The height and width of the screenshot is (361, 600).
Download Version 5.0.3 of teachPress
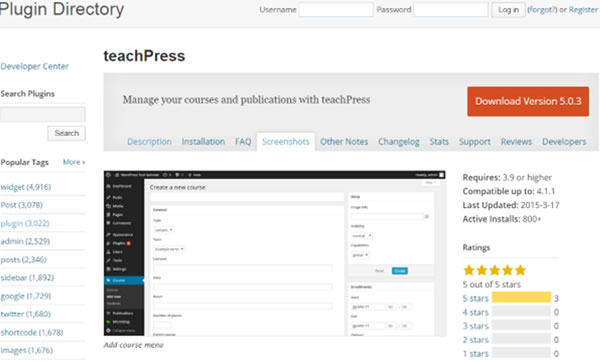click(528, 101)
